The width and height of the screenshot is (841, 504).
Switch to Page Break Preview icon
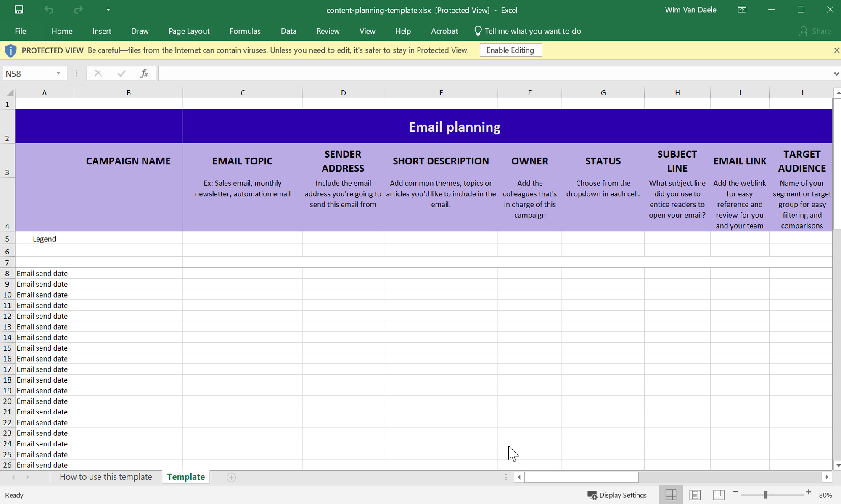click(718, 495)
